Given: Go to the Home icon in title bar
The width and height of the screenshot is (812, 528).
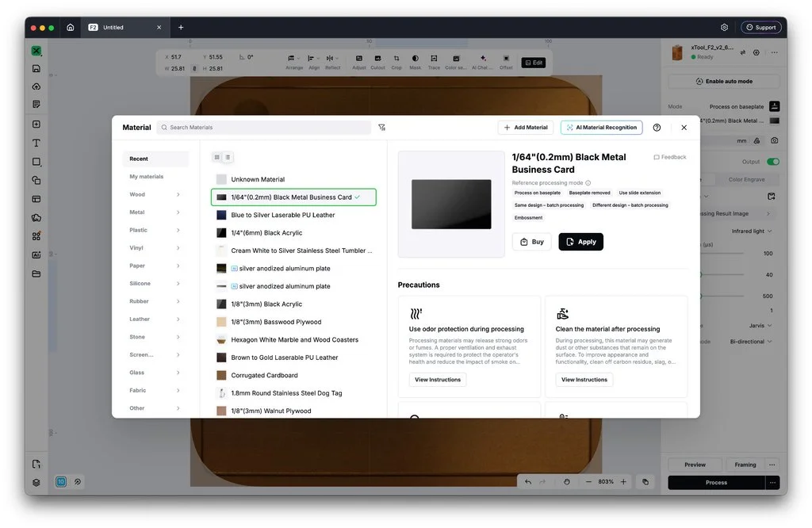Looking at the screenshot, I should [x=71, y=28].
